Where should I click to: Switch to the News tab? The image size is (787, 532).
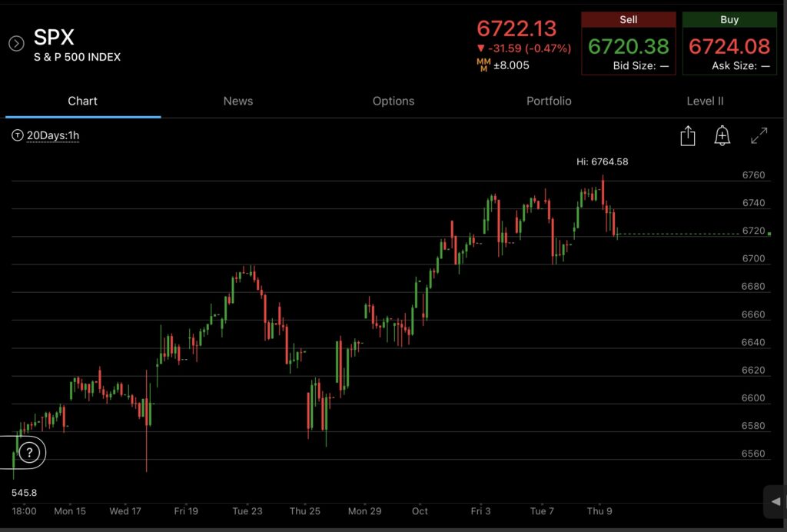click(x=238, y=101)
